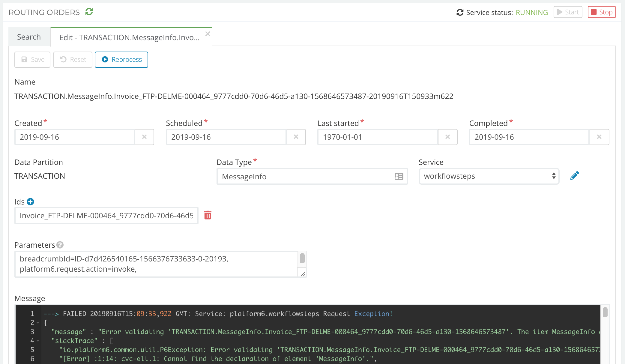The image size is (625, 364).
Task: Clear the Completed date field
Action: pyautogui.click(x=599, y=137)
